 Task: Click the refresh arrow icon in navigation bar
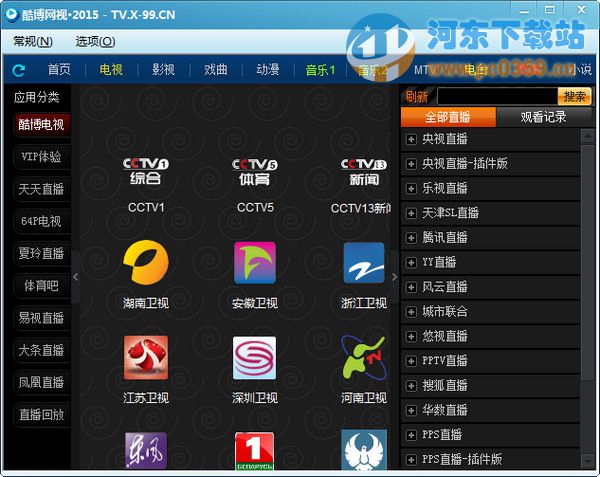click(18, 70)
